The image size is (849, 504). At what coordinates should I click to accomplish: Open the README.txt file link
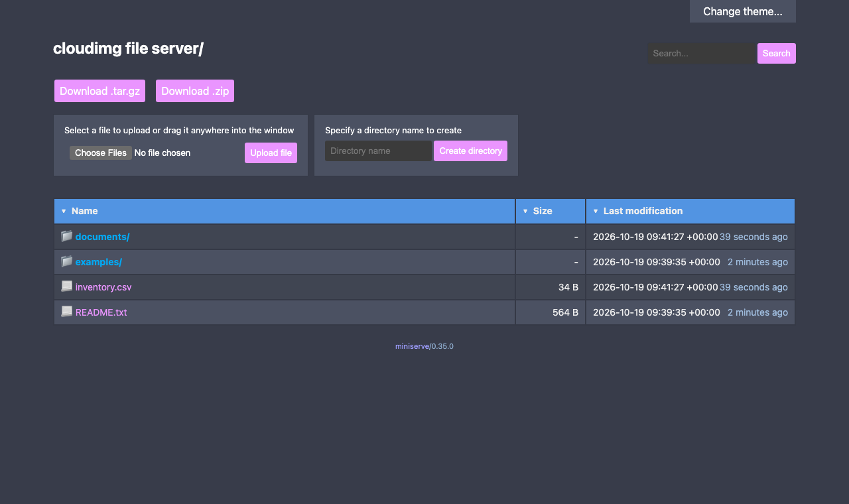click(x=101, y=312)
